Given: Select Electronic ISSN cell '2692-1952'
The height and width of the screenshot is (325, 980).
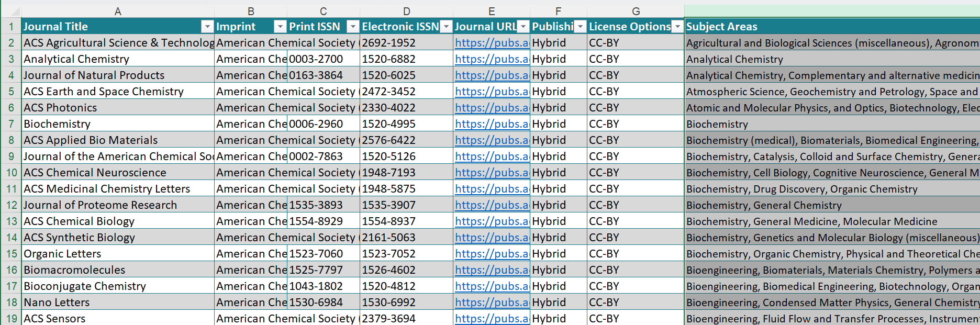Looking at the screenshot, I should 407,43.
